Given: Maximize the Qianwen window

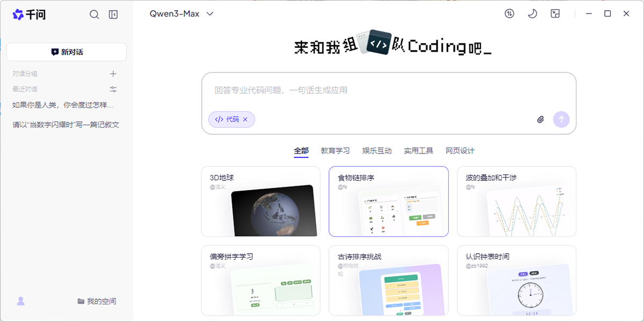Looking at the screenshot, I should (x=608, y=14).
